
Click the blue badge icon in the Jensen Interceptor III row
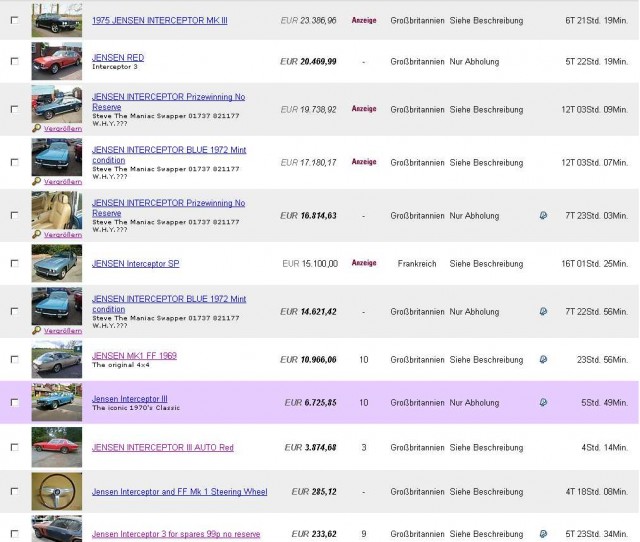point(543,402)
